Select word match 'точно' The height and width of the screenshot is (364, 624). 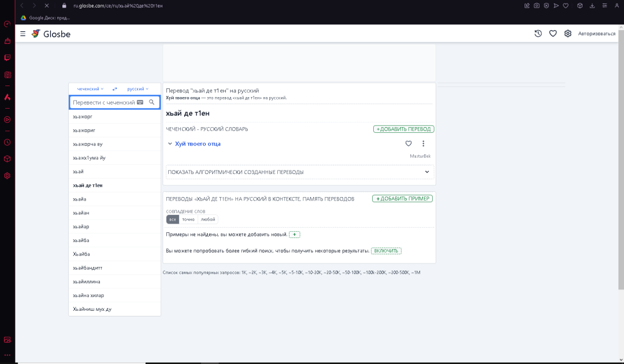tap(188, 219)
